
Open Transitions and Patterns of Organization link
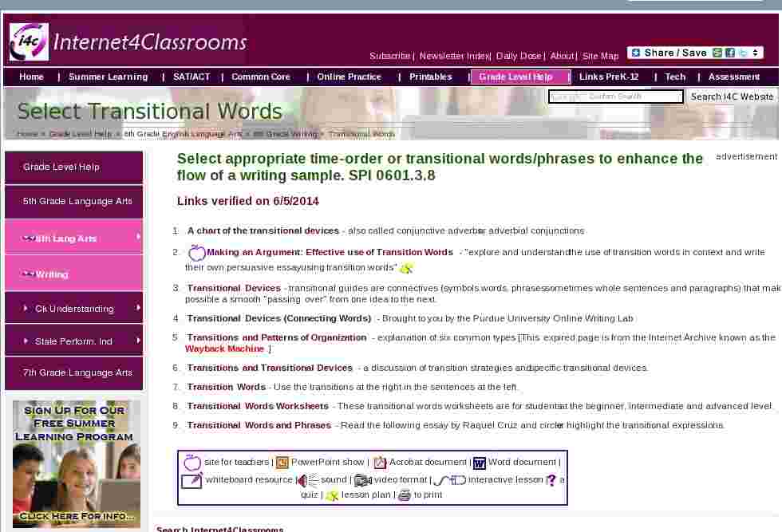click(x=277, y=337)
